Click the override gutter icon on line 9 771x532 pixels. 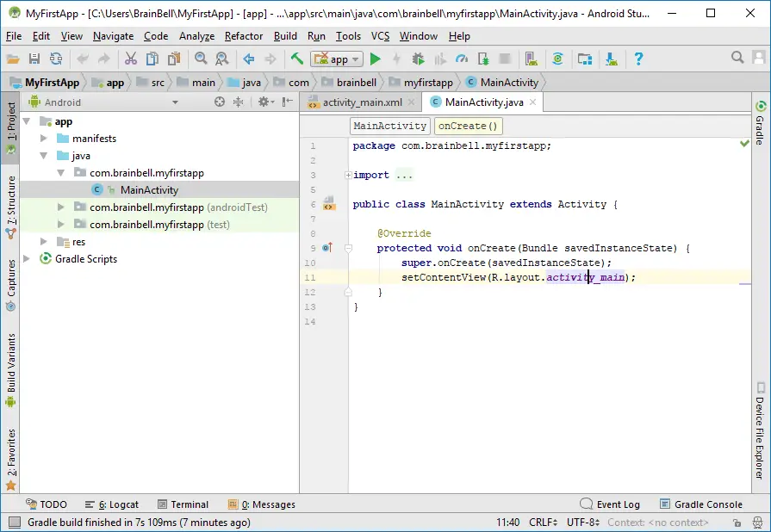pyautogui.click(x=327, y=248)
